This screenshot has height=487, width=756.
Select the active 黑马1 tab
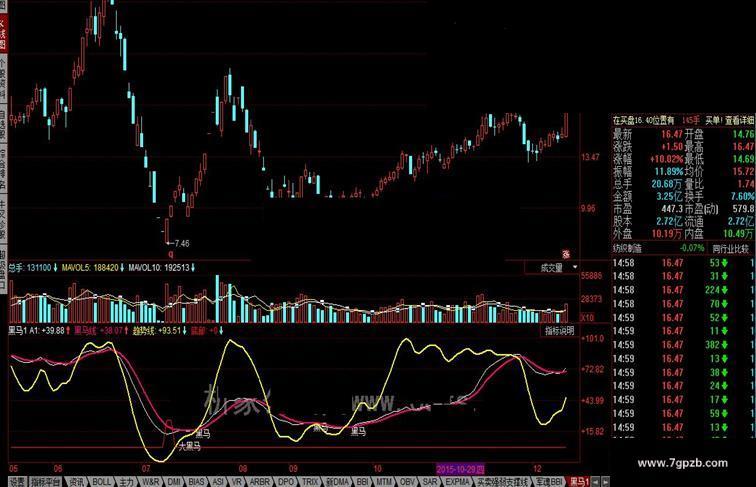point(580,481)
